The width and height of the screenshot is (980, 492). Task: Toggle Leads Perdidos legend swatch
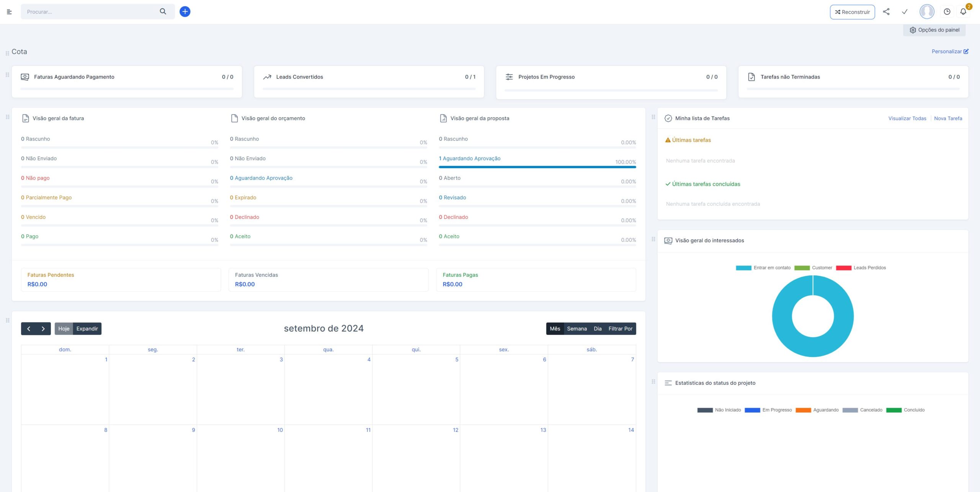tap(843, 268)
